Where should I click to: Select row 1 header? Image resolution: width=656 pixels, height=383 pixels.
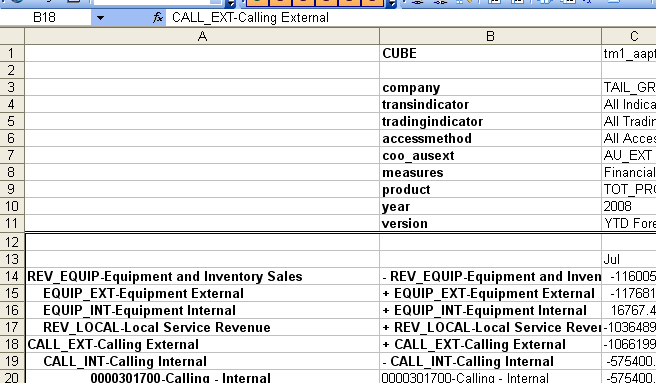12,53
